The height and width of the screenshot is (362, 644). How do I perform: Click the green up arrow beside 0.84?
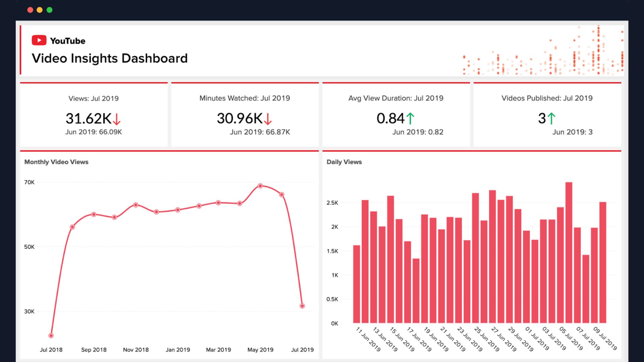coord(410,119)
